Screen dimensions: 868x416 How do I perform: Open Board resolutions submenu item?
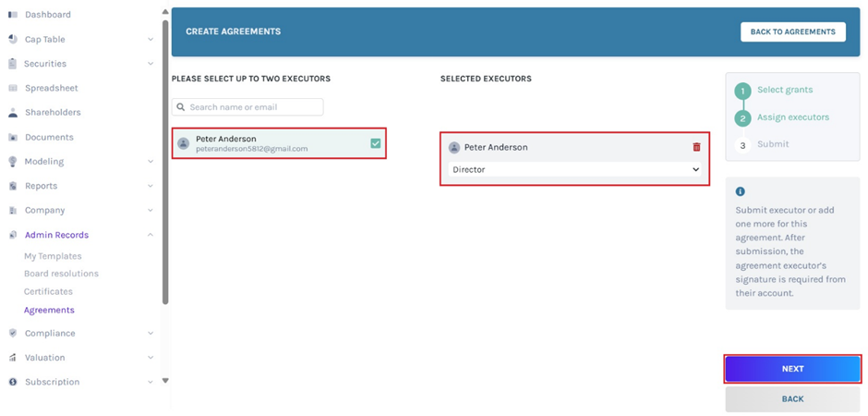pos(62,274)
